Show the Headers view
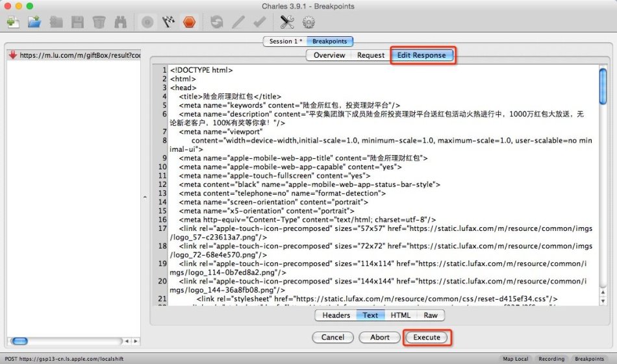This screenshot has width=617, height=364. [x=336, y=315]
